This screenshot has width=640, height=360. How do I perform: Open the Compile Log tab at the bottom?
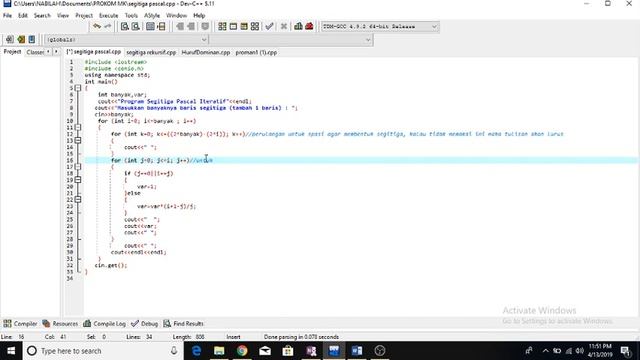pos(104,324)
